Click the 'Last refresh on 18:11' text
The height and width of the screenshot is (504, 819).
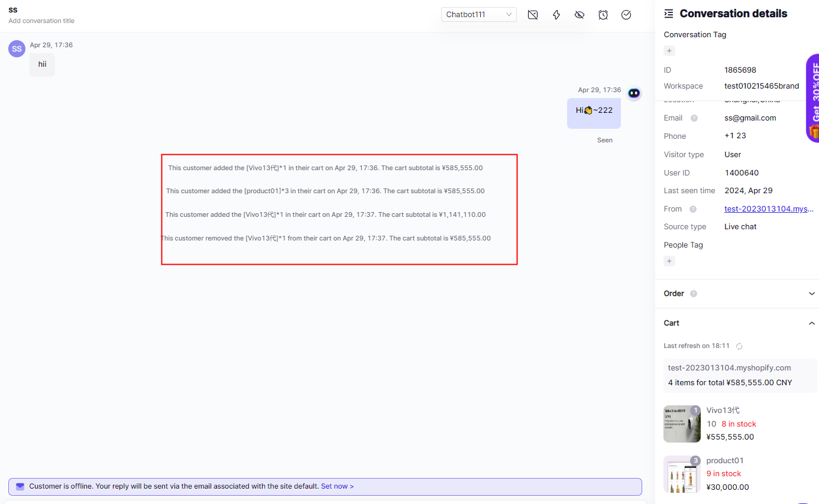(x=697, y=346)
